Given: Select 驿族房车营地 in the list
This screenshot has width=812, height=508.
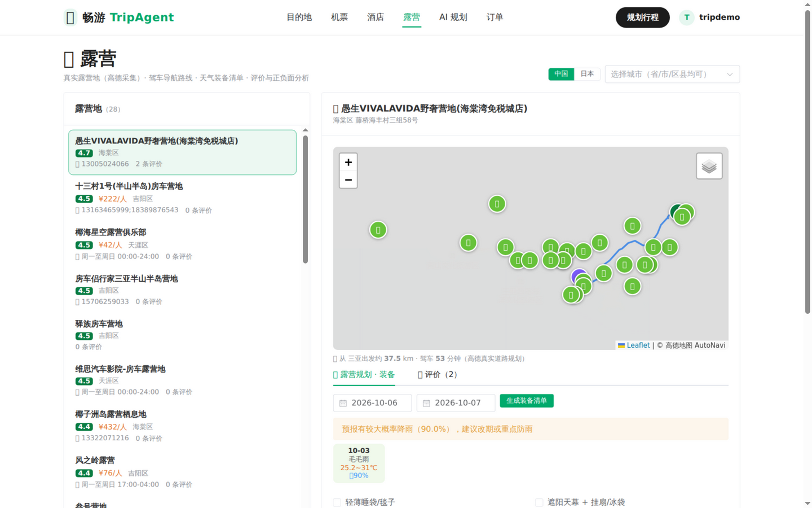Looking at the screenshot, I should 183,335.
